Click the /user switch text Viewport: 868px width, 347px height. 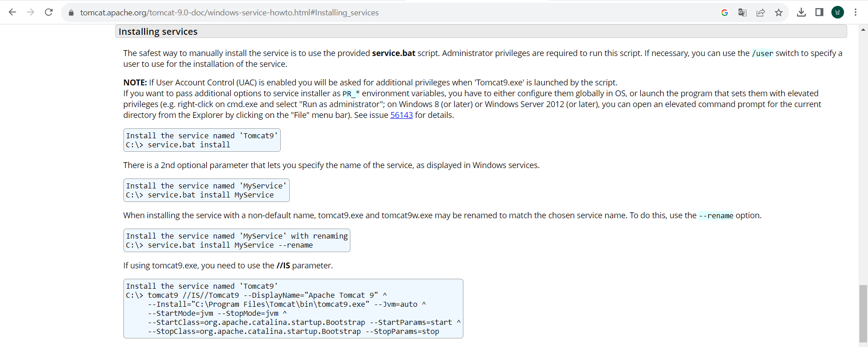tap(762, 53)
